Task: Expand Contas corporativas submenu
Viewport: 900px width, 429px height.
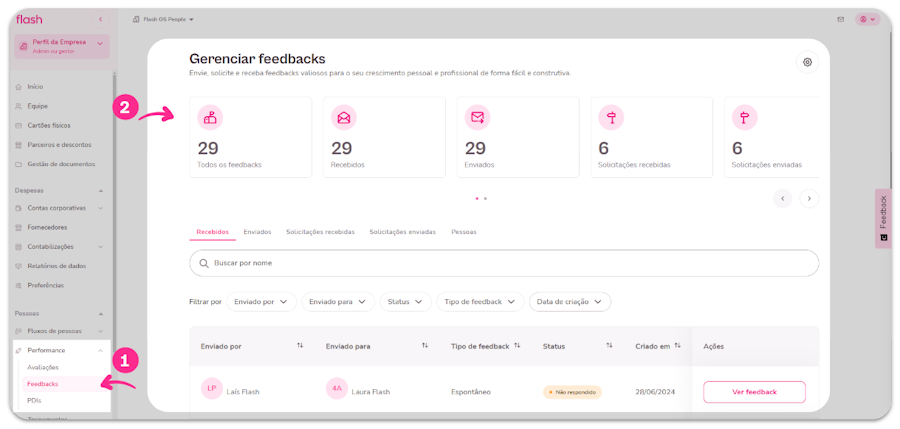Action: [101, 208]
